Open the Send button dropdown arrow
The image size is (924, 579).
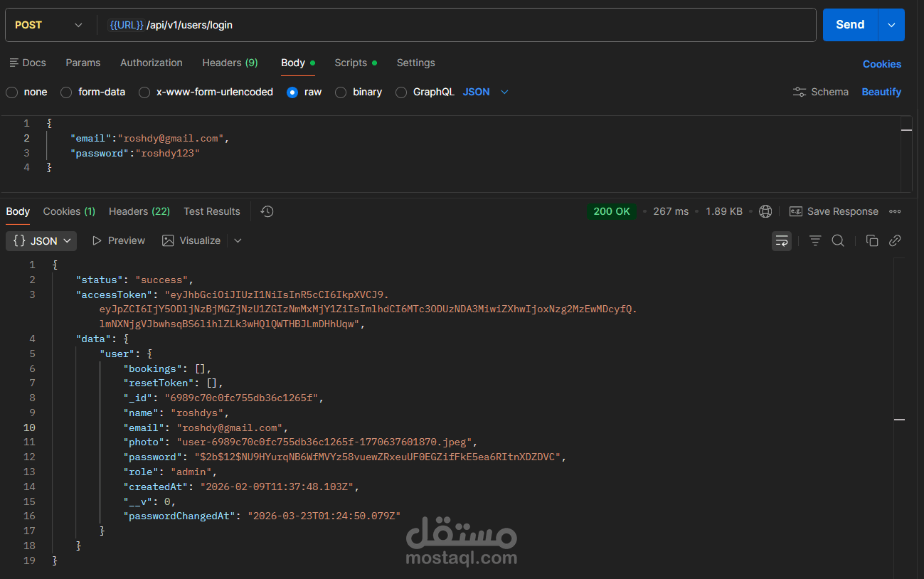coord(891,25)
